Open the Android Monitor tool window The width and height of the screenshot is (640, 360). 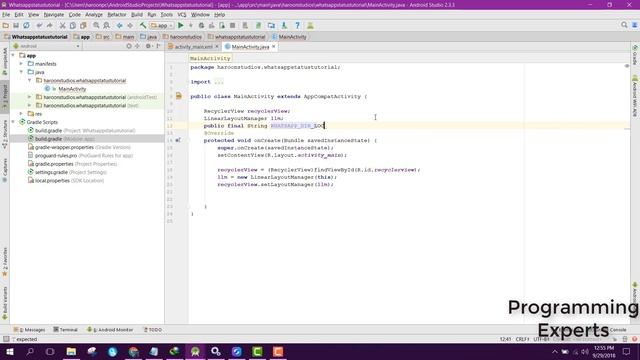pyautogui.click(x=110, y=329)
